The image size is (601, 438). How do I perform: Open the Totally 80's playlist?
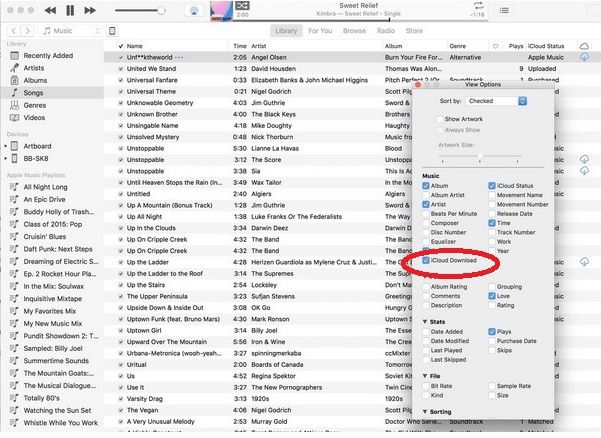point(41,398)
